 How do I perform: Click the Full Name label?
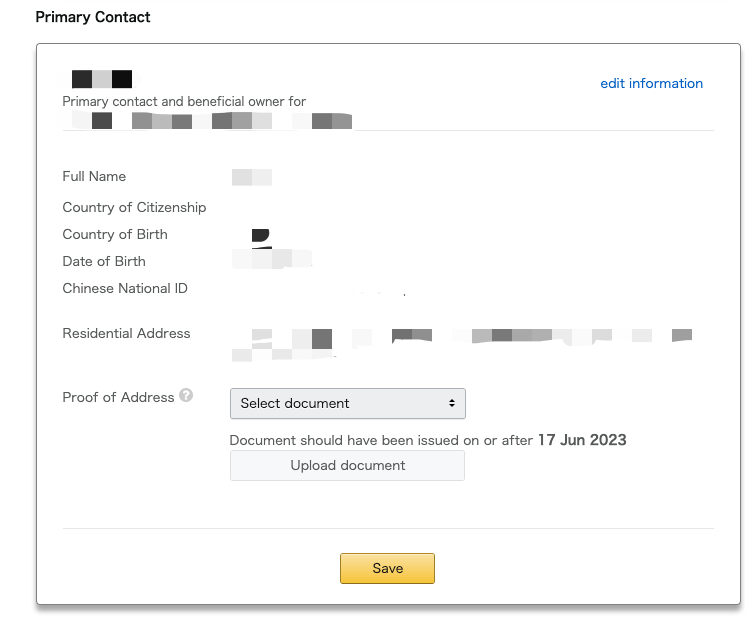[x=94, y=176]
